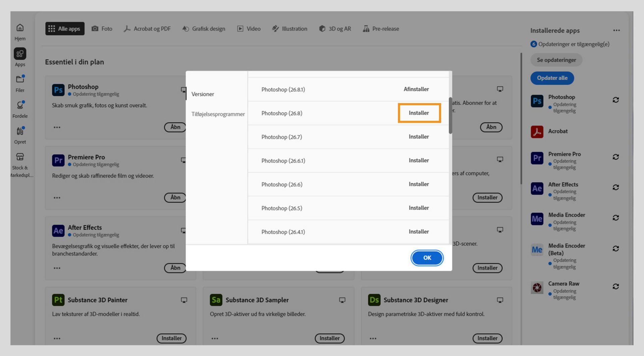The width and height of the screenshot is (644, 356).
Task: Install Photoshop (26.8)
Action: point(419,113)
